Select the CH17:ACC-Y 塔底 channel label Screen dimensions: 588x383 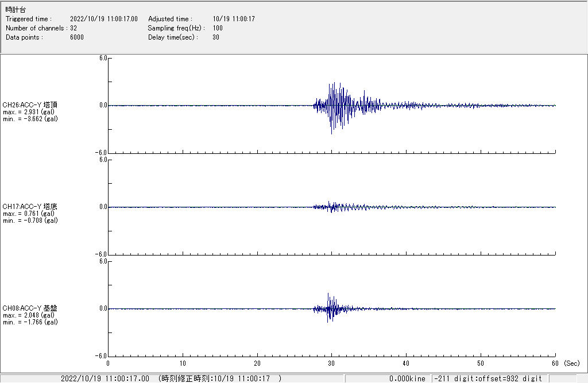click(x=30, y=206)
